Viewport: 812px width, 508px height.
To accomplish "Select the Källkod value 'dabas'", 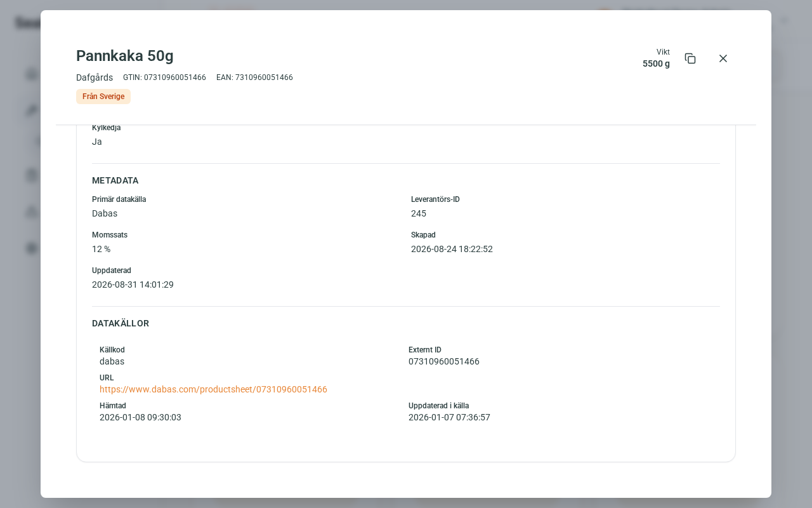I will tap(112, 361).
